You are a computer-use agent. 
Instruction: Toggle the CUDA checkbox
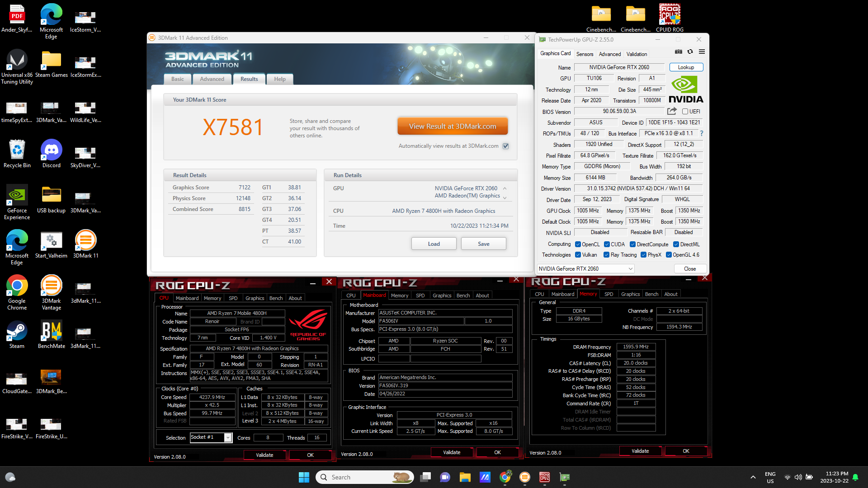[607, 244]
